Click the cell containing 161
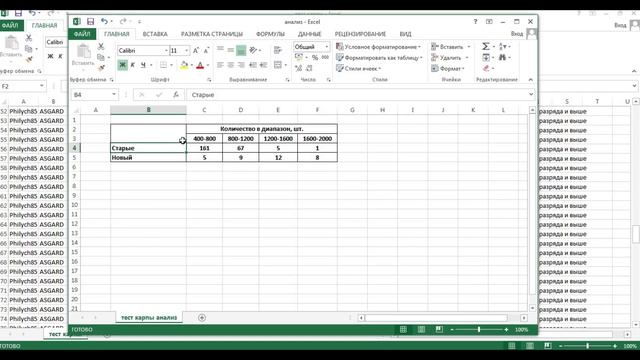The image size is (640, 360). 204,148
